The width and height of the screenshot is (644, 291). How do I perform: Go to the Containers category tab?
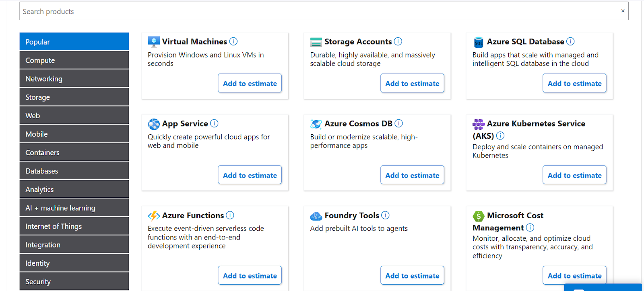coord(74,152)
